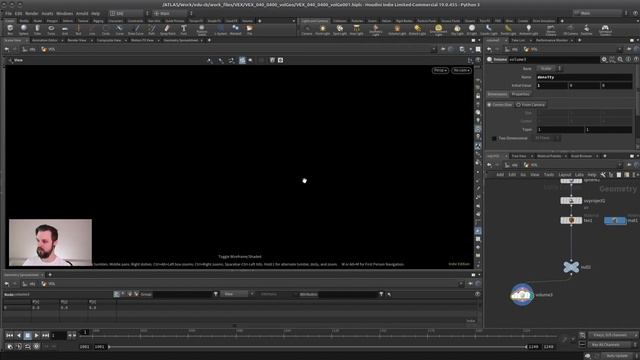Click the Name field containing density
Viewport: 640px width, 360px height.
pyautogui.click(x=584, y=77)
